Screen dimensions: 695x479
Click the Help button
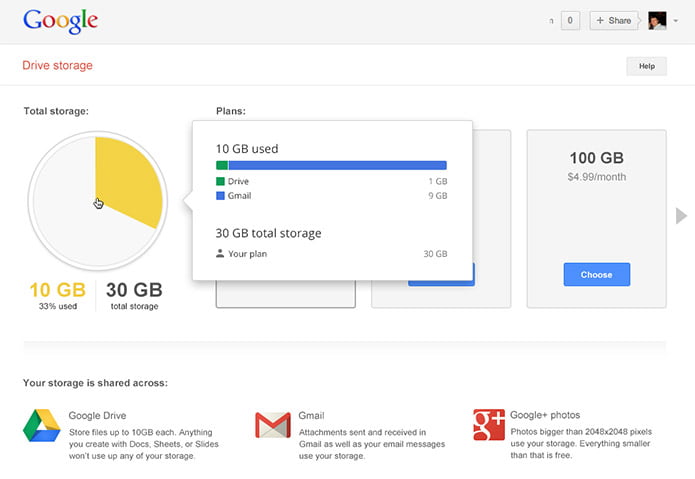(x=647, y=66)
